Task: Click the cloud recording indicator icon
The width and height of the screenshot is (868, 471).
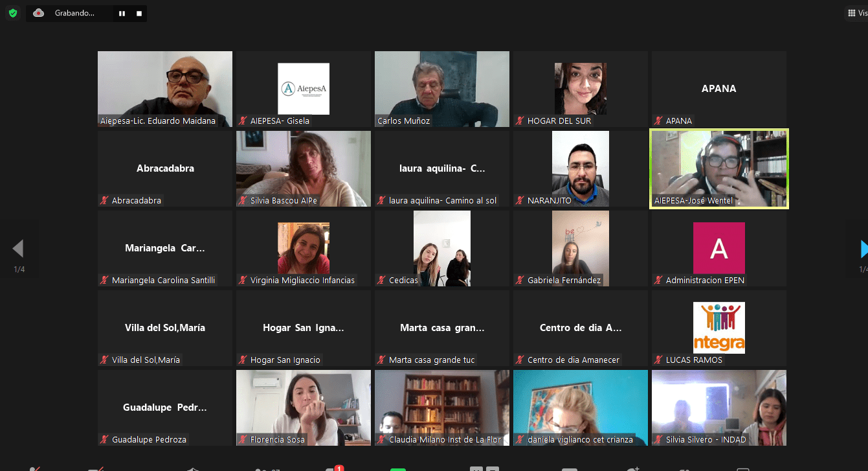Action: [39, 13]
